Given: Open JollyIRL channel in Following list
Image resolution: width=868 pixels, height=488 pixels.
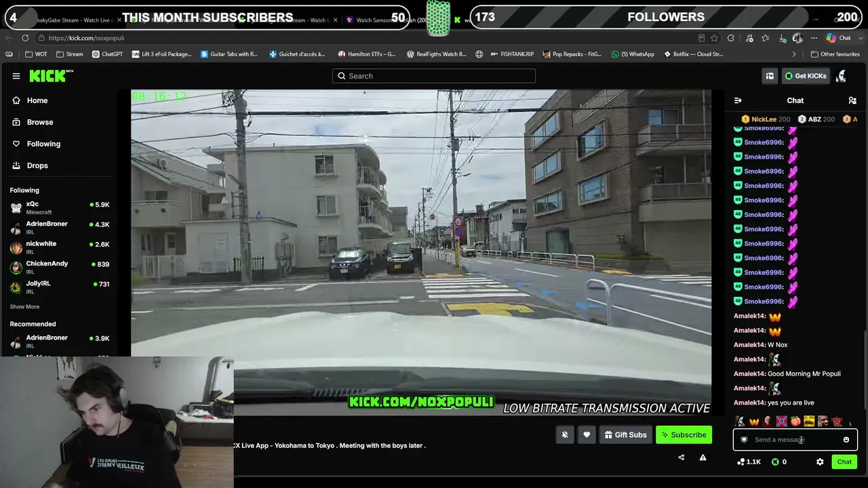Looking at the screenshot, I should 60,287.
